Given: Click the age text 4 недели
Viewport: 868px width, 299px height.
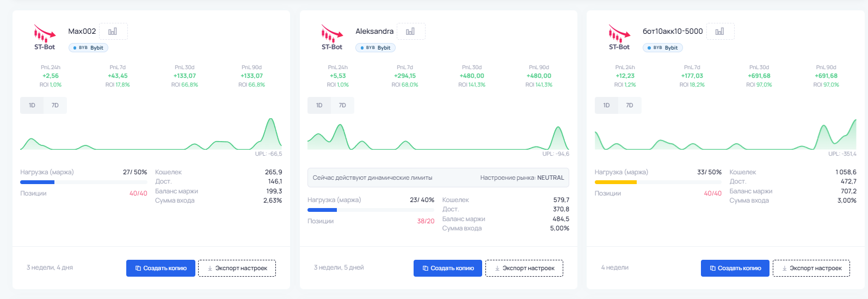Looking at the screenshot, I should [x=614, y=267].
